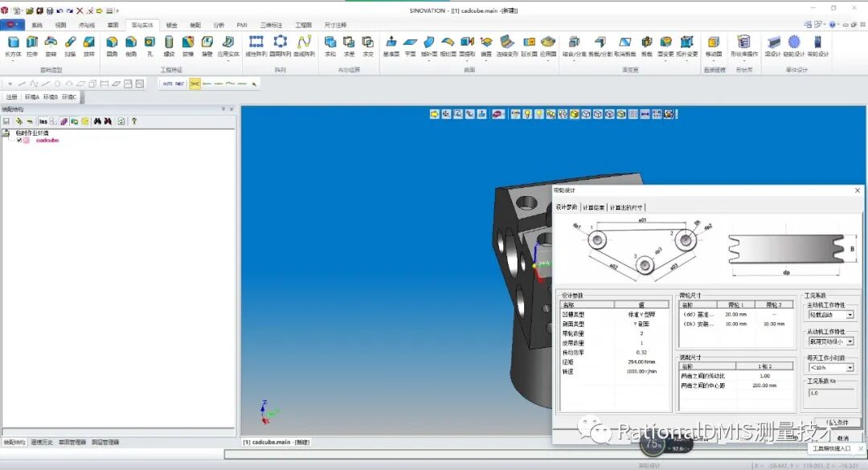The height and width of the screenshot is (470, 868).
Task: Select the 线性阵列 linear pattern tool
Action: pos(256,46)
